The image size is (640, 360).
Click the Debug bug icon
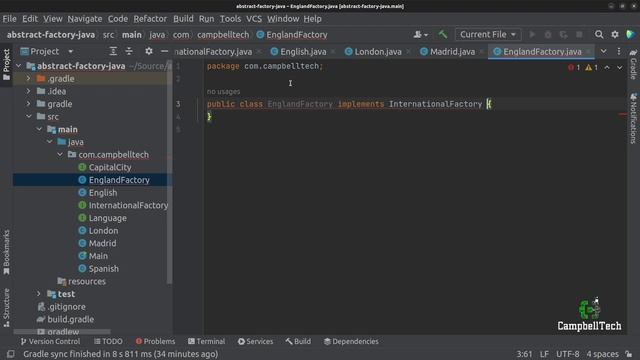[x=548, y=35]
